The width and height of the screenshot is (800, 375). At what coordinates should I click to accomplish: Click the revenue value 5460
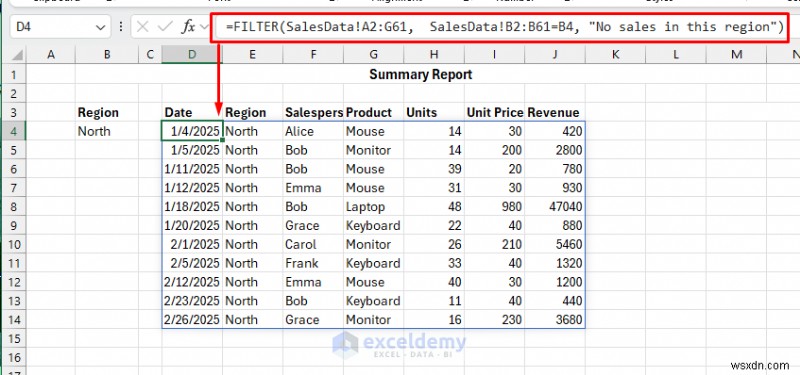click(x=555, y=244)
